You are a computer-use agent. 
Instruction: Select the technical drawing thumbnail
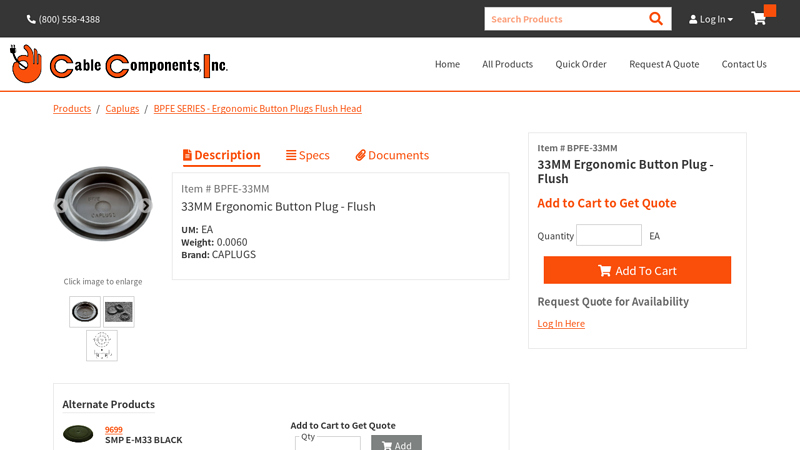point(102,345)
